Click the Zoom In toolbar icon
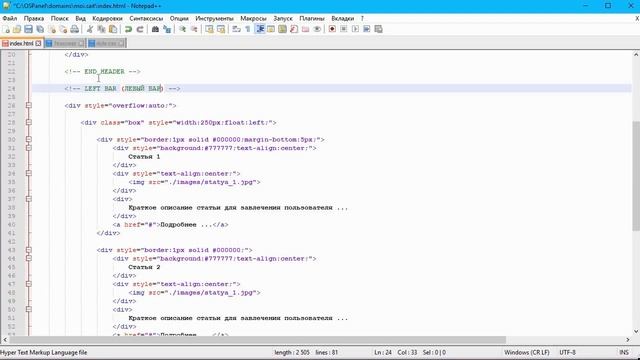Screen dimensions: 640x360 tap(182, 29)
